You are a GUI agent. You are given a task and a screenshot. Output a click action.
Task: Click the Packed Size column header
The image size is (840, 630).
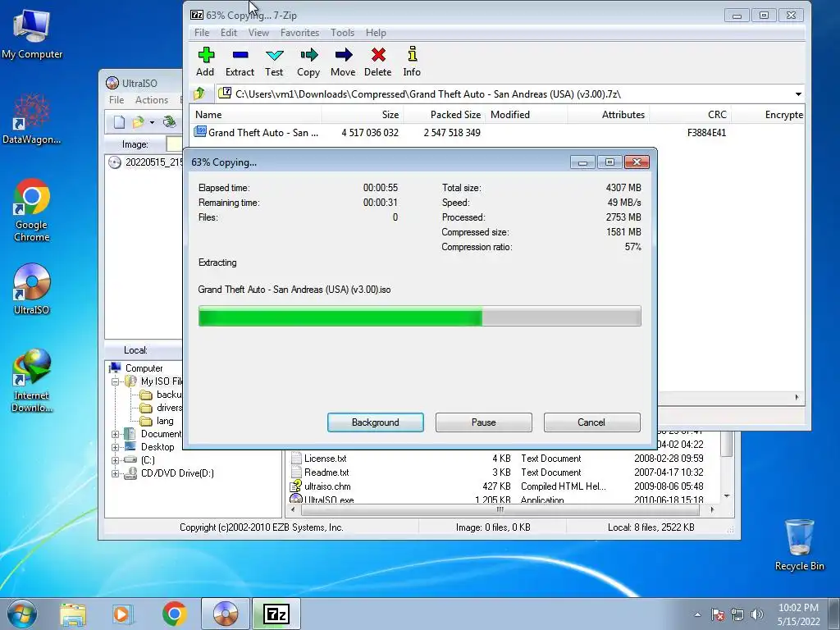coord(445,115)
